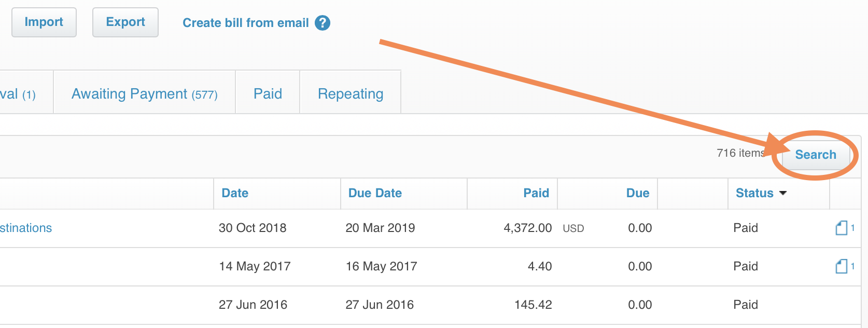The image size is (868, 328).
Task: Click the attachment icon on the Paid 4,372.00 row
Action: 843,227
